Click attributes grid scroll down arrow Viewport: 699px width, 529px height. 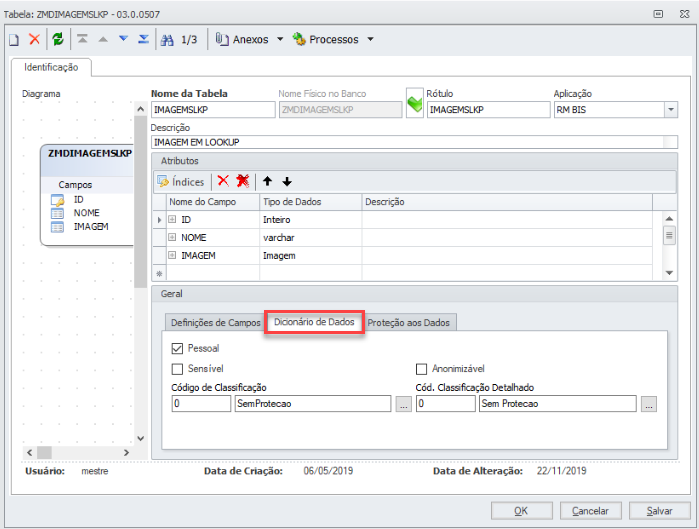pyautogui.click(x=669, y=273)
